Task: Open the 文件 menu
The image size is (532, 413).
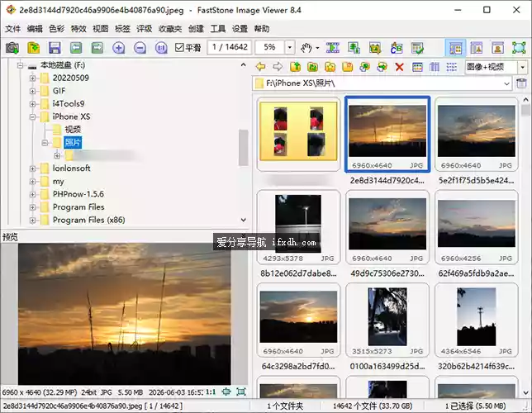Action: coord(13,29)
